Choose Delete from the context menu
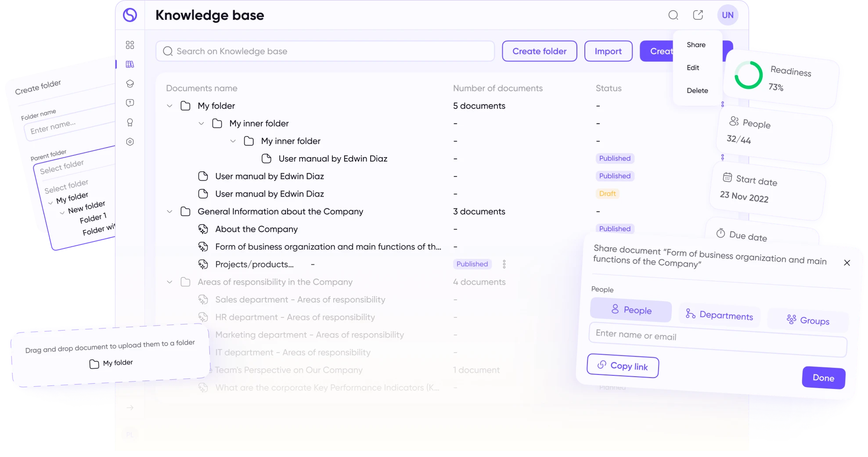 [697, 90]
